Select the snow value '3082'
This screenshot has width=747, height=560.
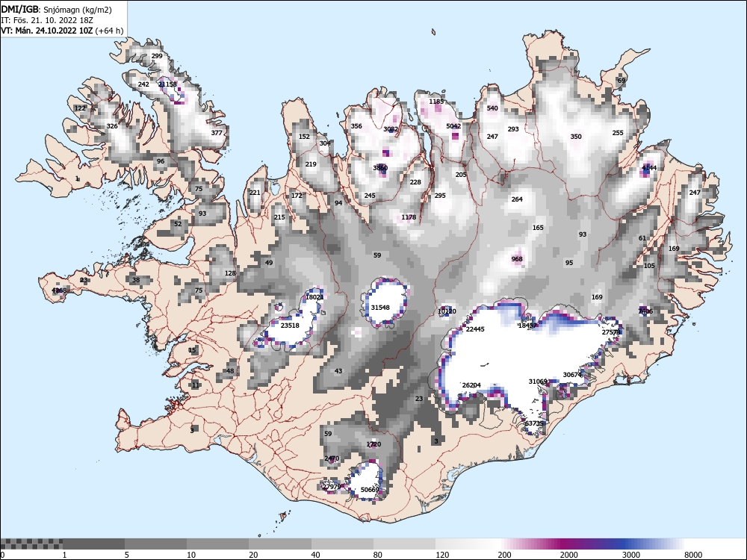[391, 129]
